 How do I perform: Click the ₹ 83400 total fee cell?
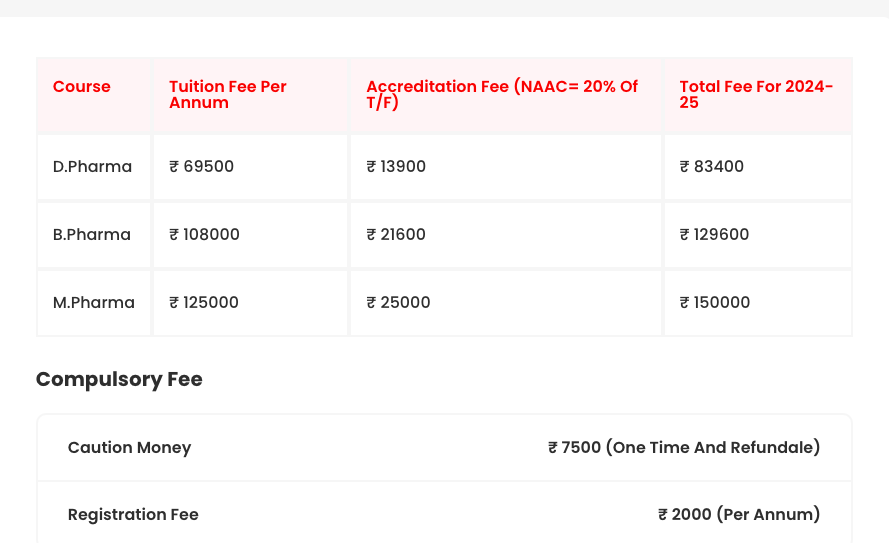click(712, 167)
